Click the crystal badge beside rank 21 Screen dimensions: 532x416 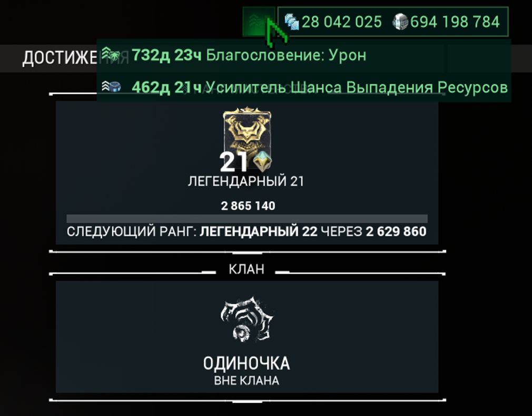point(261,161)
